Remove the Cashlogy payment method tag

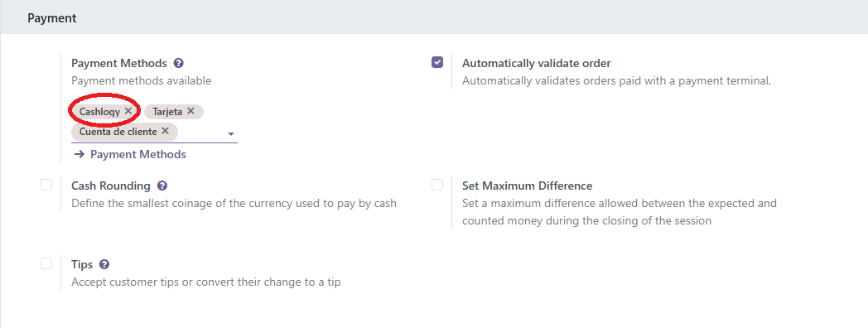(128, 111)
